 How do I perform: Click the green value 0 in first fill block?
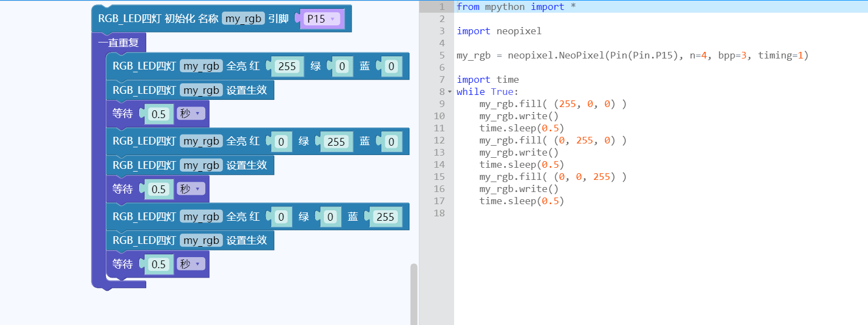342,66
